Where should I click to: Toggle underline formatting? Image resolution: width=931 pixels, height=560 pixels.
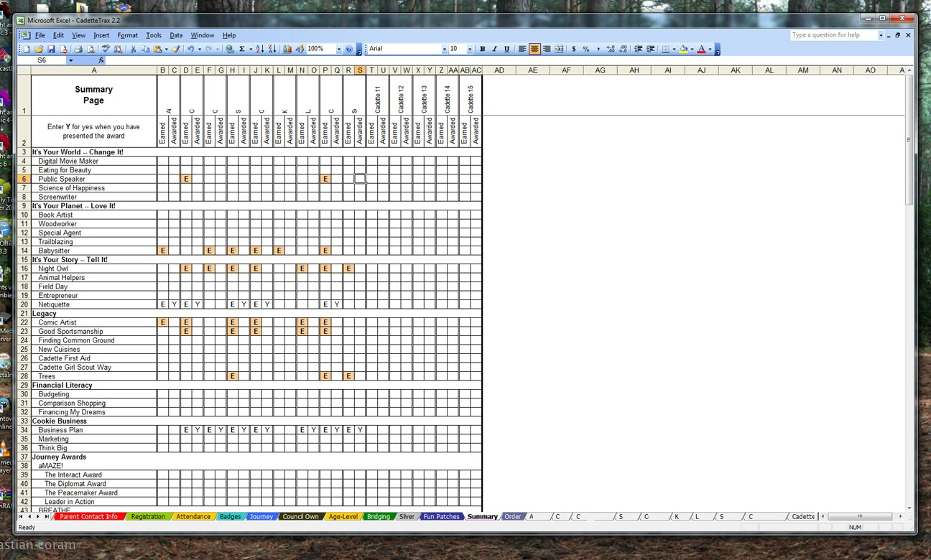tap(507, 50)
